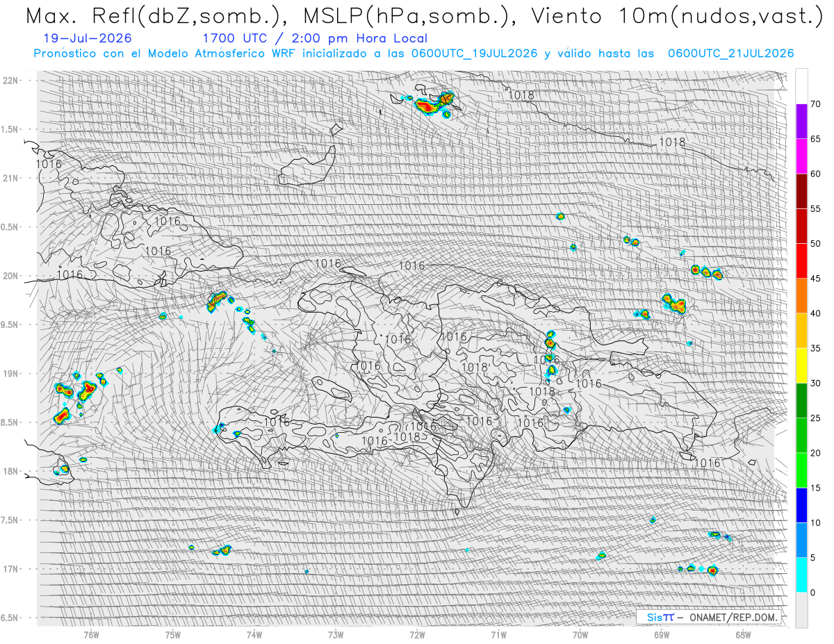Select the "19-Jul-2026" date text
Viewport: 834px width, 644px height.
tap(87, 39)
